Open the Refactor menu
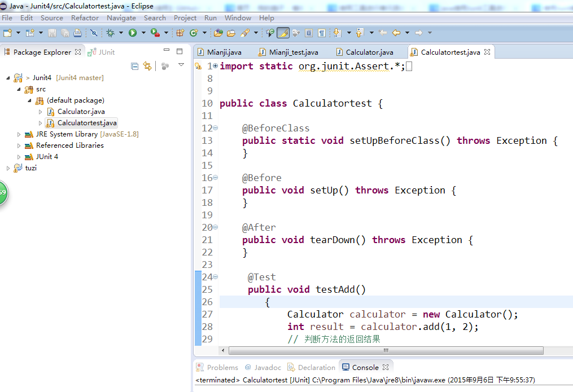The image size is (573, 392). pos(85,18)
